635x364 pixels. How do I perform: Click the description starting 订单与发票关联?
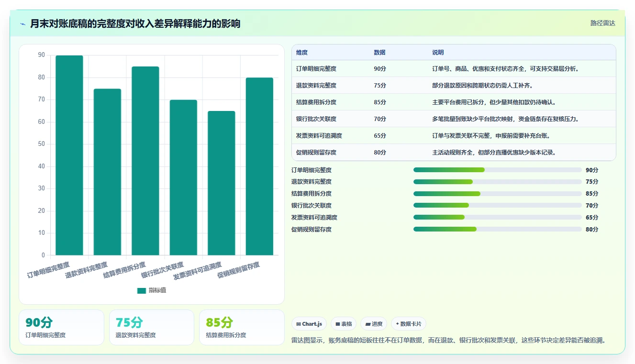[x=491, y=136]
